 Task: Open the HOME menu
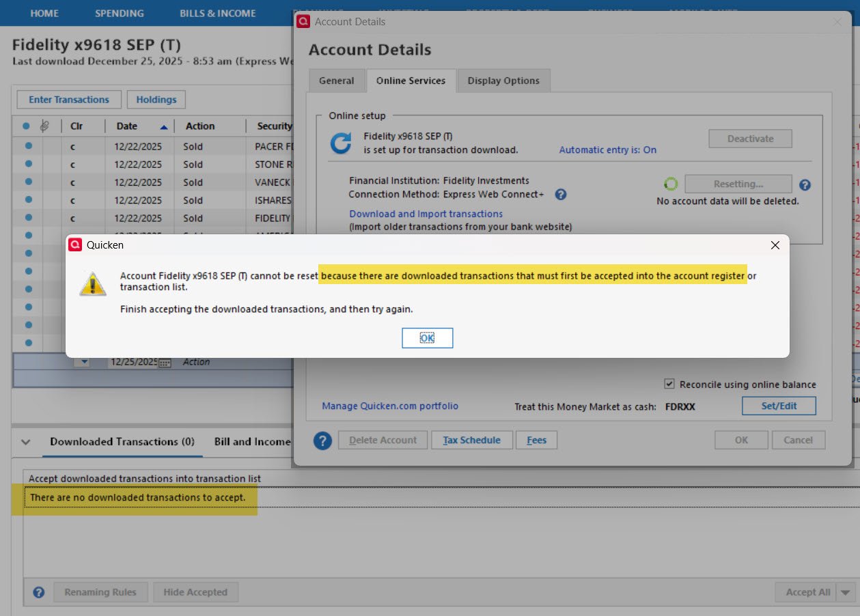pos(44,13)
